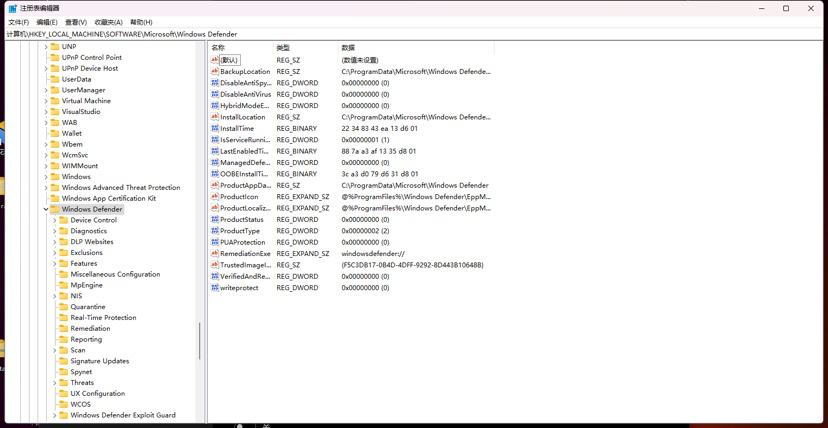
Task: Select the WCOS key
Action: pyautogui.click(x=81, y=404)
